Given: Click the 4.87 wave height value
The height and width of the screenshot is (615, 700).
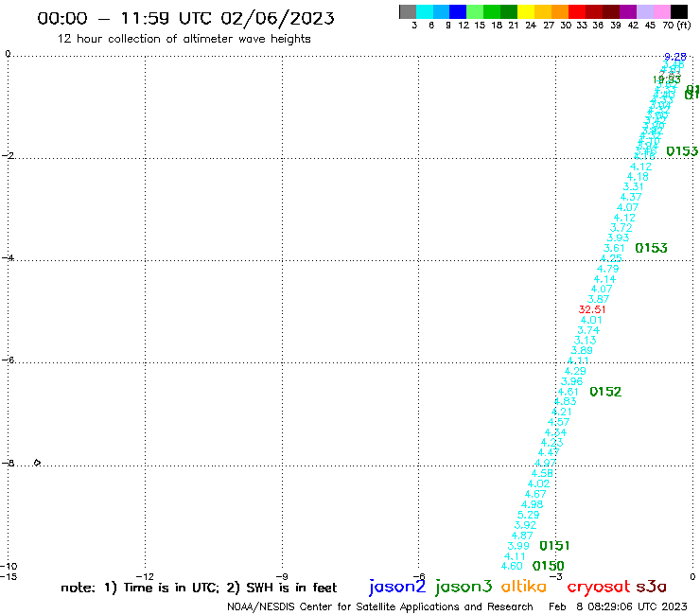Looking at the screenshot, I should (x=522, y=536).
